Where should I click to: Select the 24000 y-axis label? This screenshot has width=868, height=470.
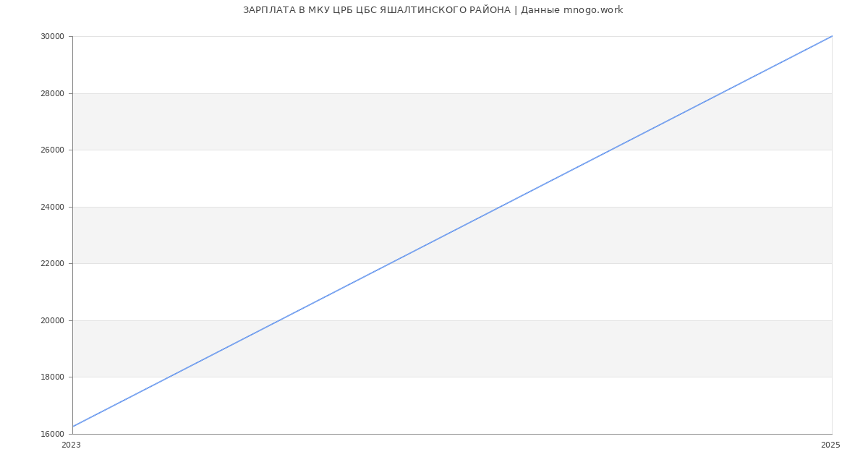click(x=53, y=207)
